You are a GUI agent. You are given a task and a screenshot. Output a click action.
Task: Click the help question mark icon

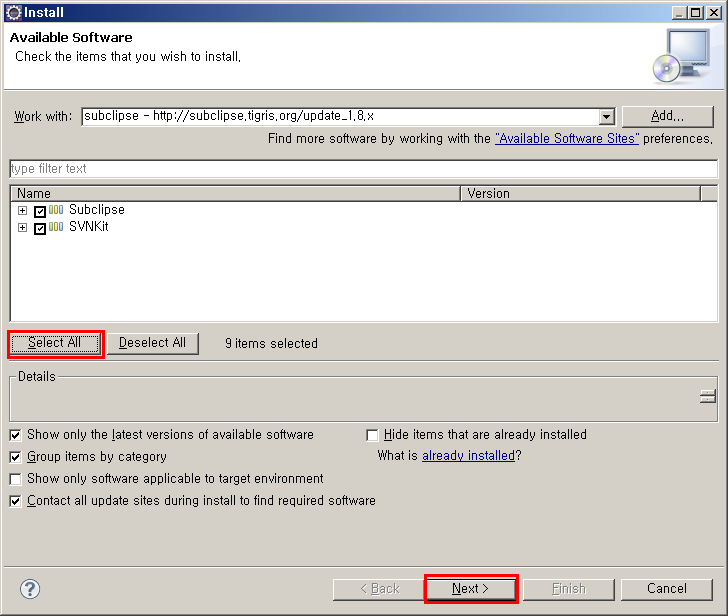tap(30, 589)
